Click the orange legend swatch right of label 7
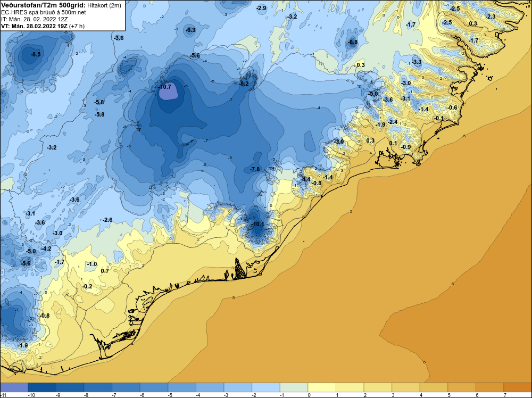The width and height of the screenshot is (532, 398). pos(518,387)
